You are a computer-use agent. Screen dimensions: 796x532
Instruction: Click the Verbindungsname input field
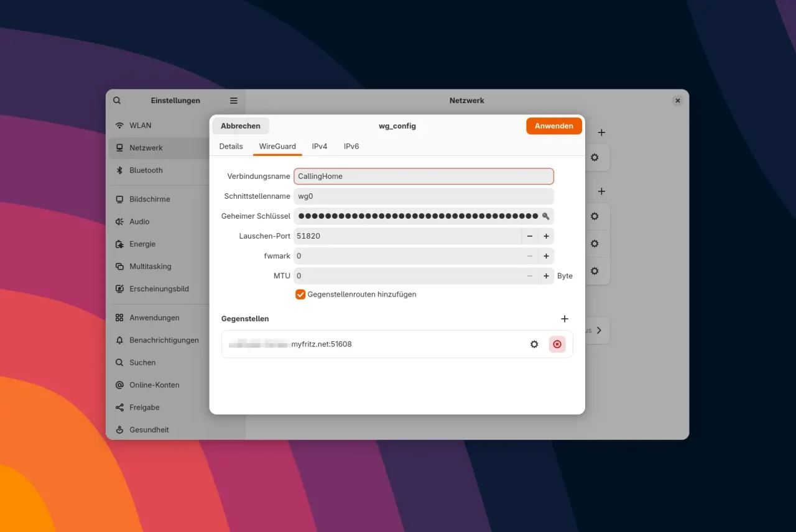click(423, 177)
